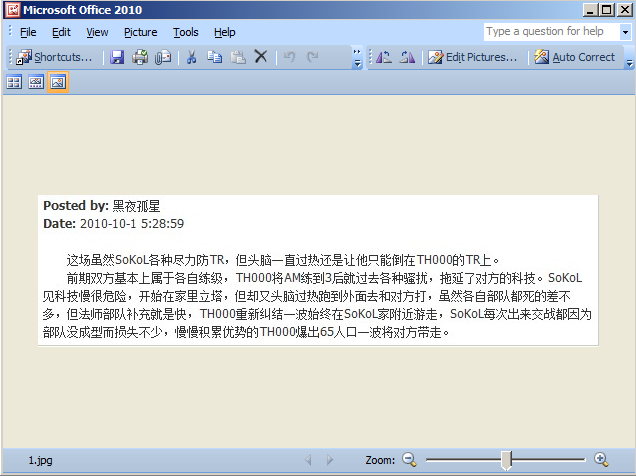Open the Shortcuts pane
Image resolution: width=636 pixels, height=476 pixels.
[x=54, y=57]
